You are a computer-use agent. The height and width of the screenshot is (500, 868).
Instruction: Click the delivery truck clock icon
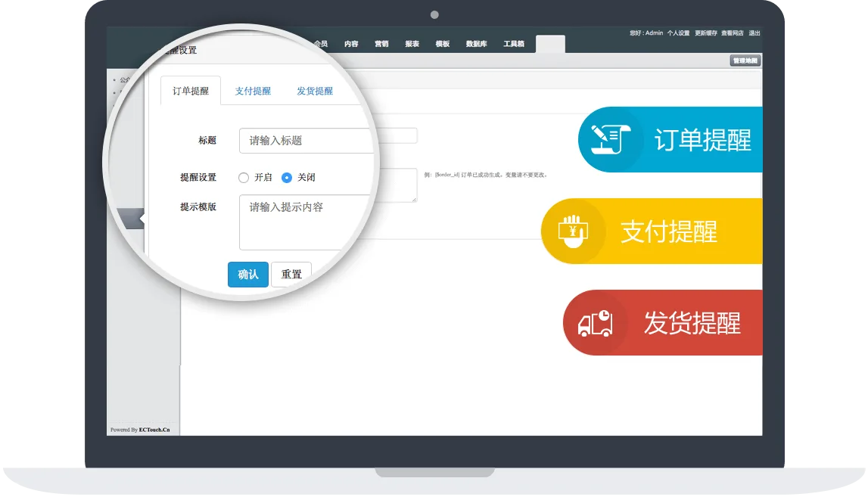(595, 323)
